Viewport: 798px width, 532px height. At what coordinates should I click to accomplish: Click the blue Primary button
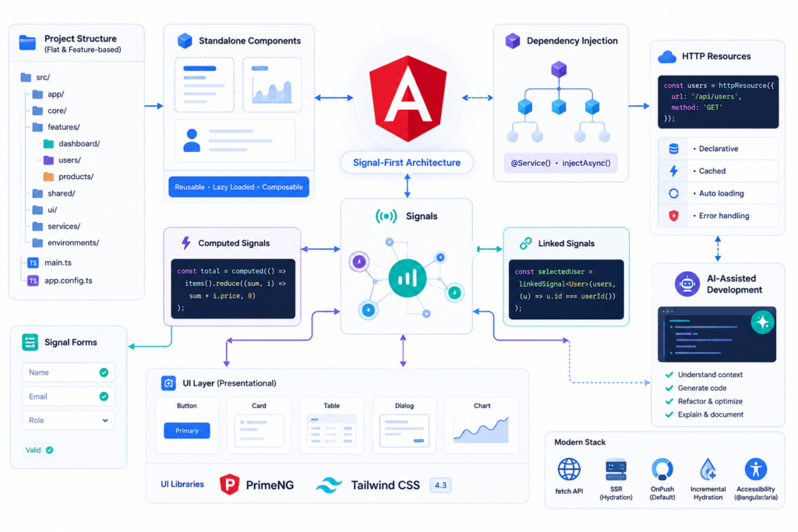click(x=187, y=430)
